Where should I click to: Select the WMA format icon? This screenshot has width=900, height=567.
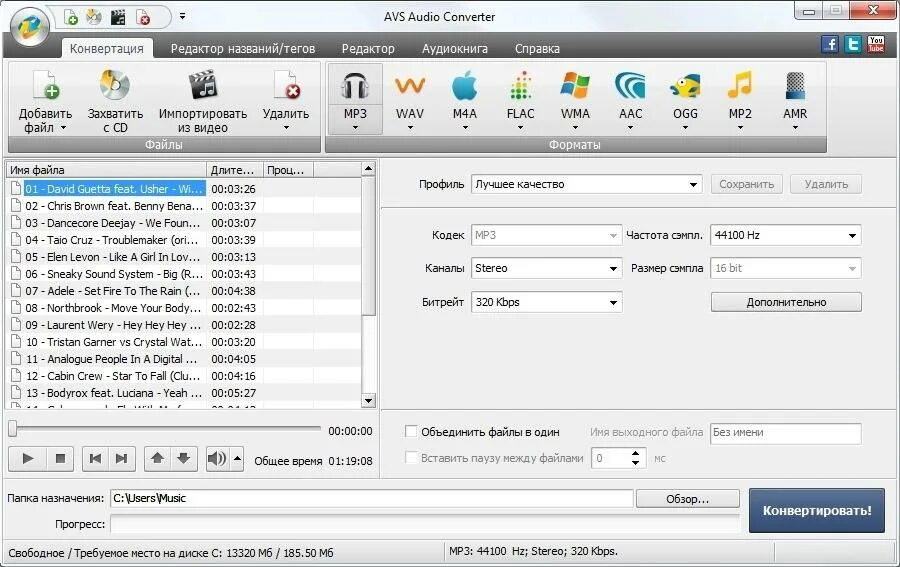pyautogui.click(x=575, y=86)
